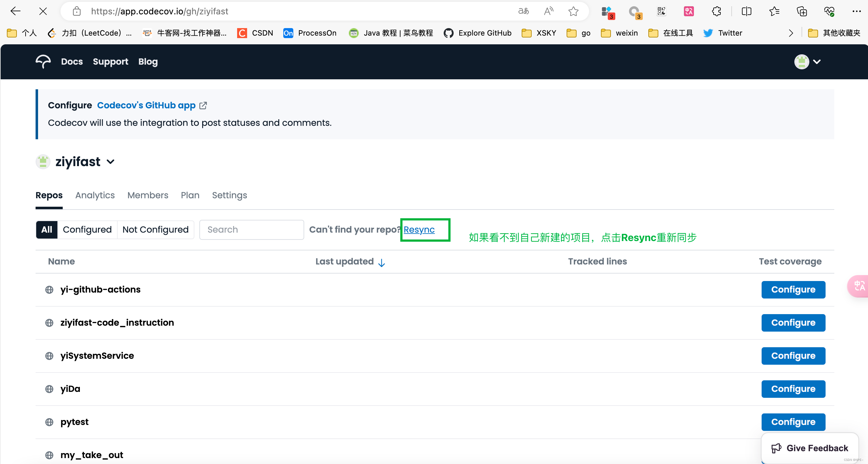Switch to the Analytics tab

tap(95, 195)
